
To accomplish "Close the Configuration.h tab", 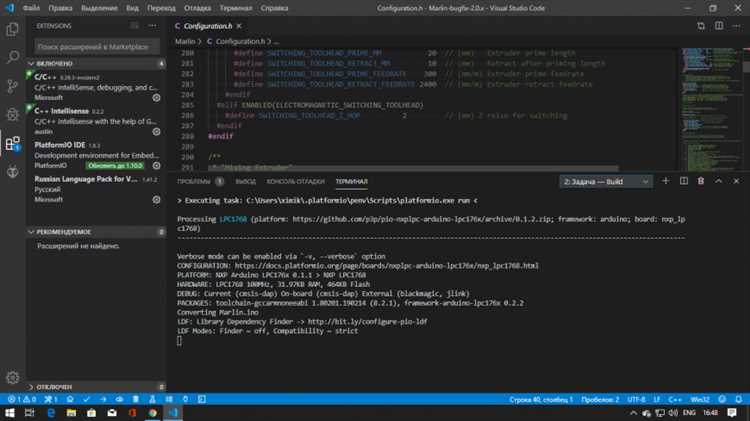I will [239, 26].
